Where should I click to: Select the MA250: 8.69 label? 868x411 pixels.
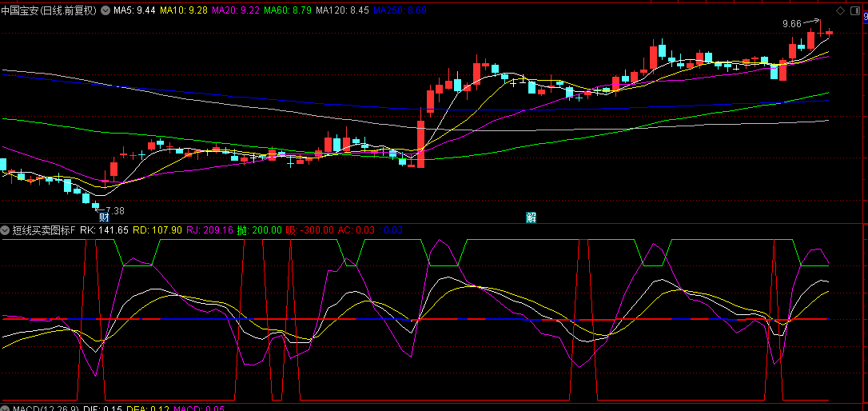(x=400, y=10)
